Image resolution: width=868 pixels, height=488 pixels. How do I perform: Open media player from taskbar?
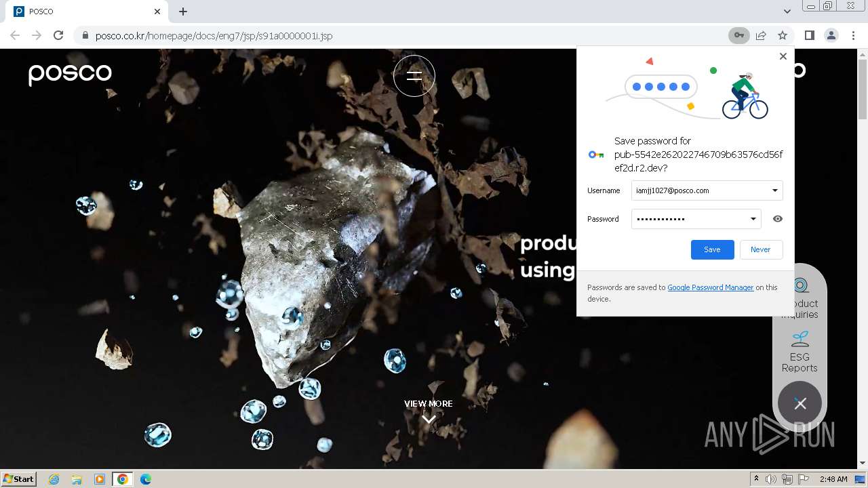tap(100, 479)
